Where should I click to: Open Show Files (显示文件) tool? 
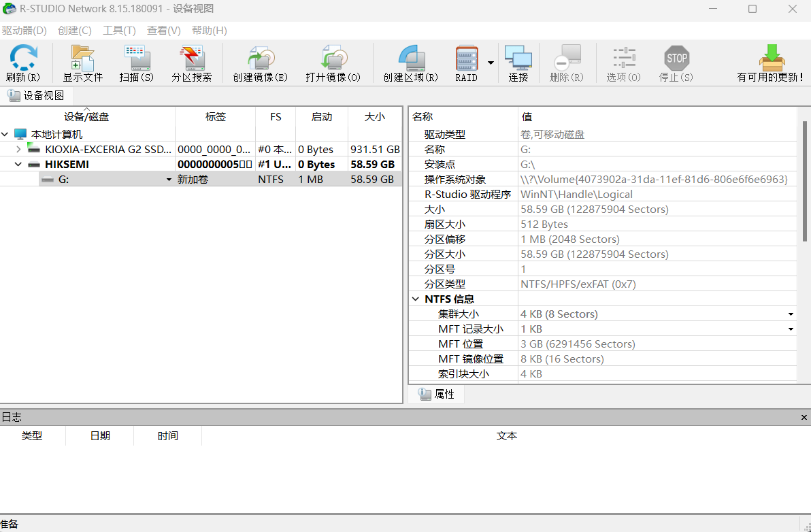coord(83,63)
